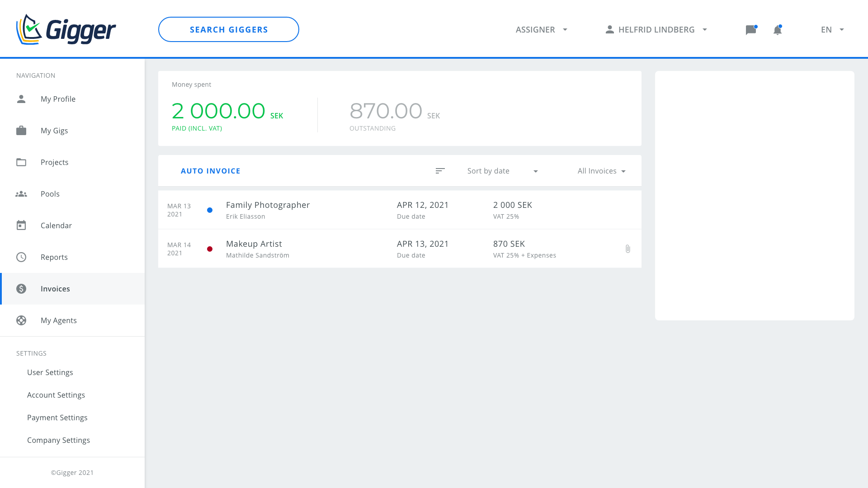Image resolution: width=868 pixels, height=488 pixels.
Task: Open the Helfrid Lindberg user menu
Action: 656,30
